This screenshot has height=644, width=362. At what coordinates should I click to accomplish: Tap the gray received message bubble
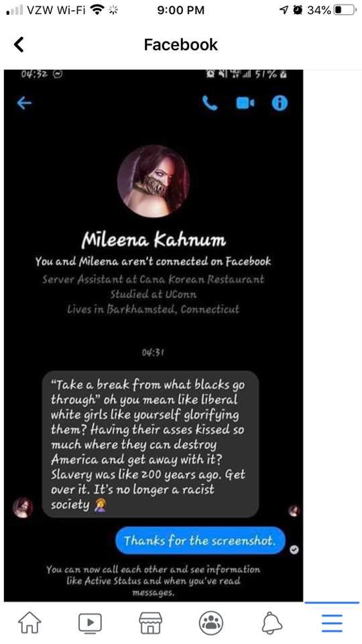point(150,444)
